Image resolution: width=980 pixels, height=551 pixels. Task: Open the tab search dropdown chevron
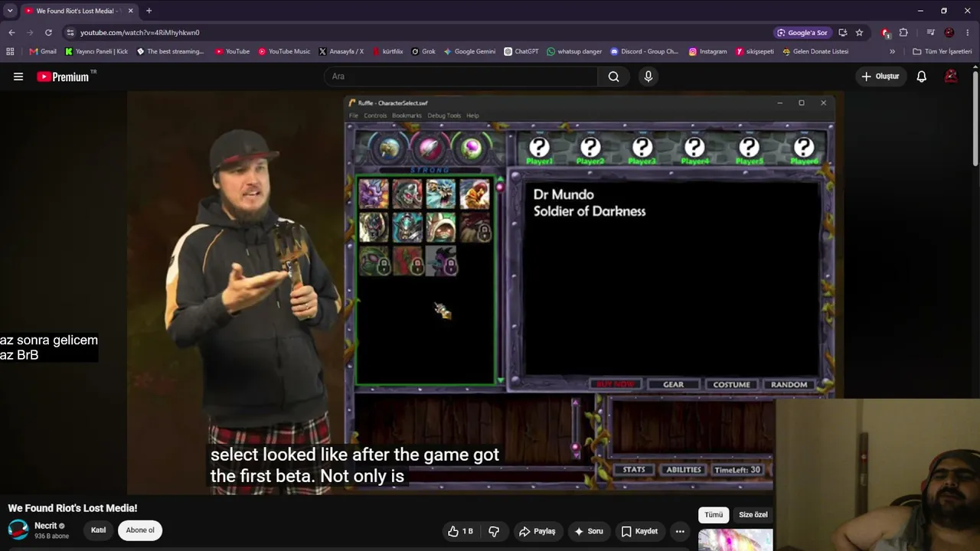click(10, 11)
